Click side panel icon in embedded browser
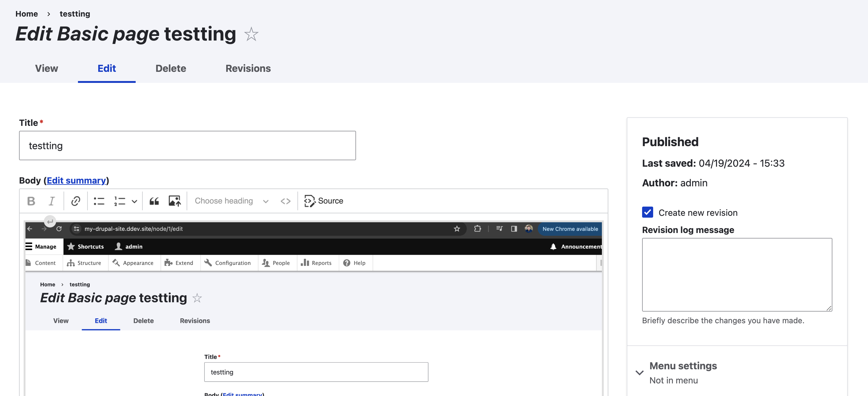Screen dimensions: 868x396 514,229
